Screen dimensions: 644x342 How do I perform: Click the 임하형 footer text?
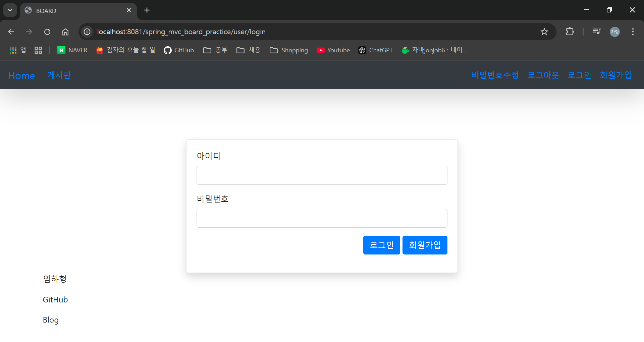pyautogui.click(x=55, y=279)
